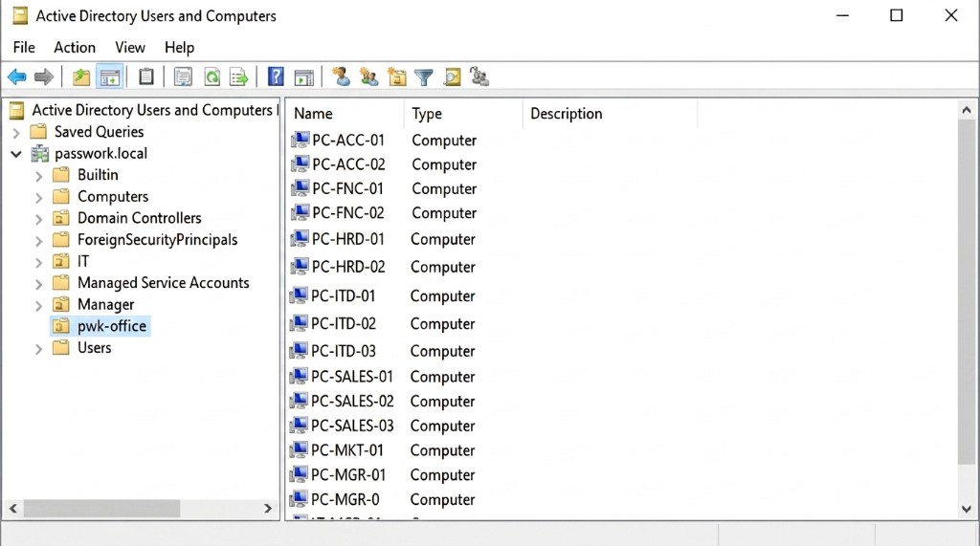Click the tree pane scroll-left arrow
The width and height of the screenshot is (980, 546).
[13, 509]
